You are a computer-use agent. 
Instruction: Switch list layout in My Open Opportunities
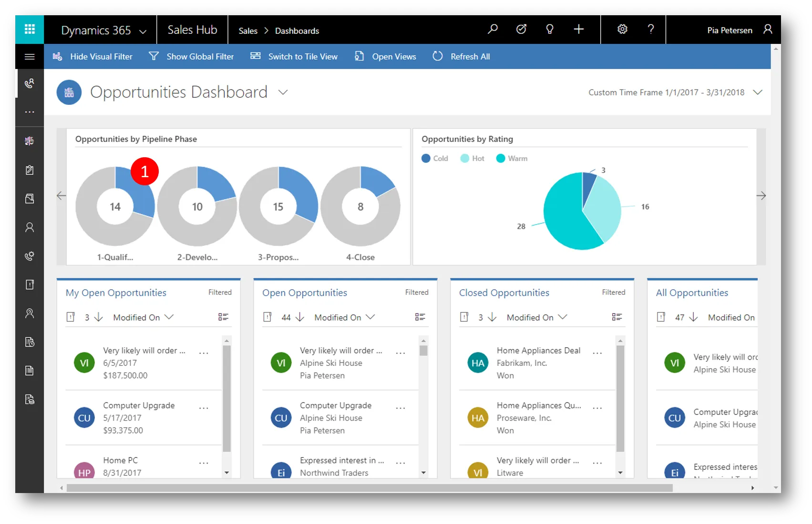(223, 317)
